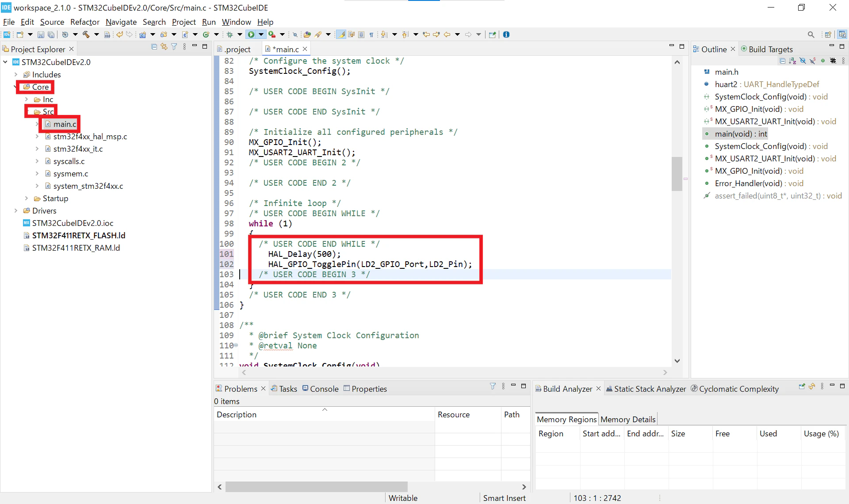
Task: Select STM32CubeIDEv2.0.ioc file
Action: coord(73,223)
